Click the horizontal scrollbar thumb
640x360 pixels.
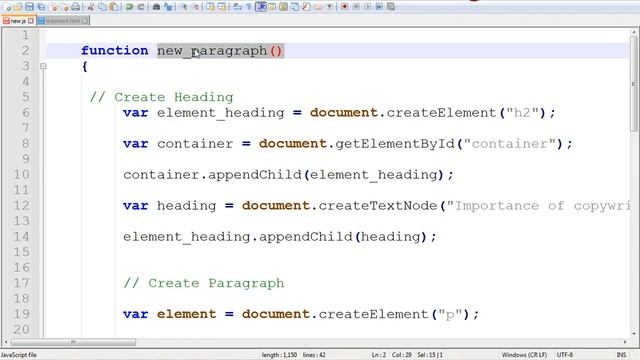(x=73, y=342)
